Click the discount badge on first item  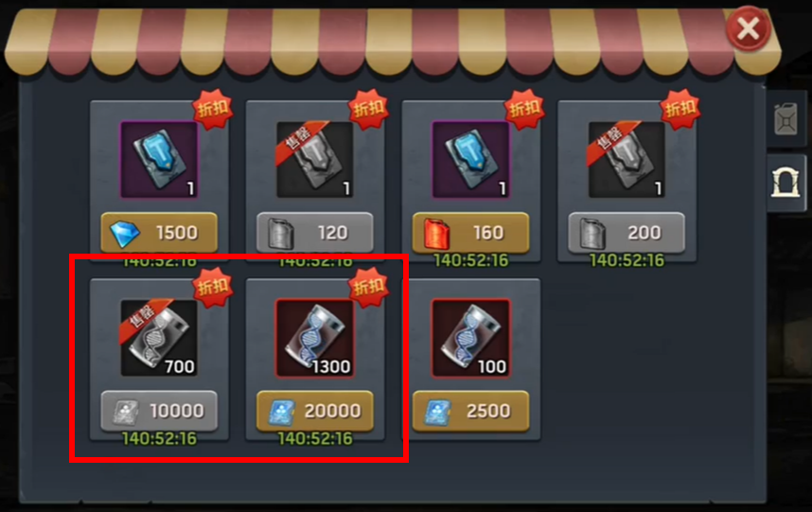[212, 109]
